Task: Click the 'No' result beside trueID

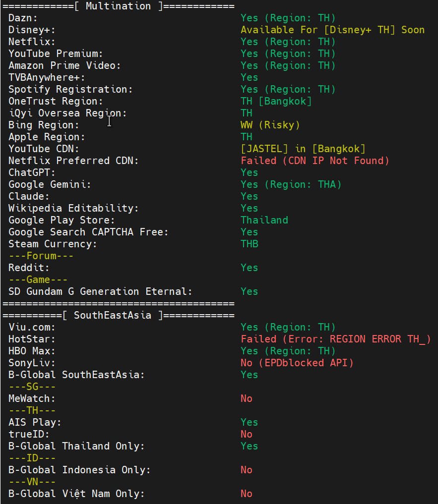Action: (x=246, y=434)
